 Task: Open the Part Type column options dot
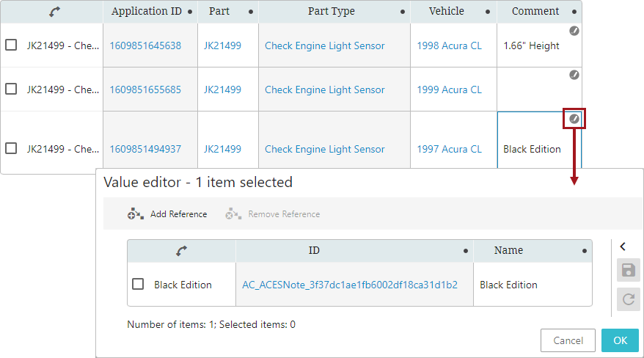pyautogui.click(x=403, y=12)
